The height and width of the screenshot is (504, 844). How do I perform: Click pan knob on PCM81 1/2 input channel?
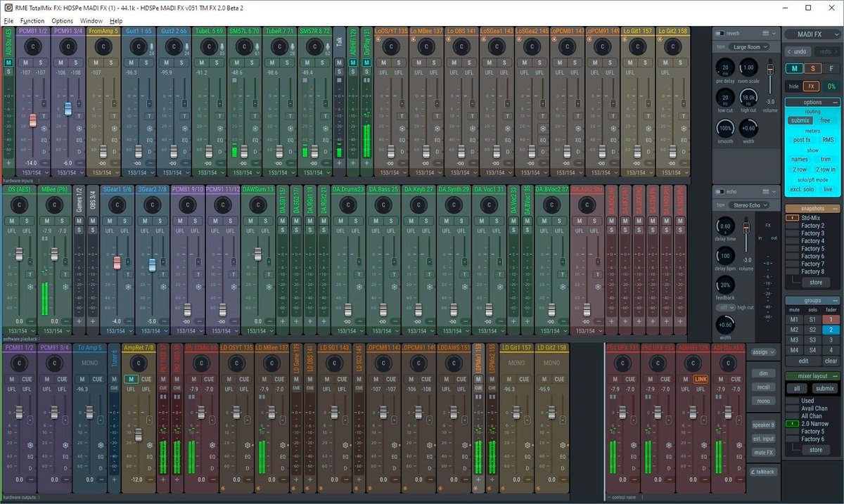33,46
